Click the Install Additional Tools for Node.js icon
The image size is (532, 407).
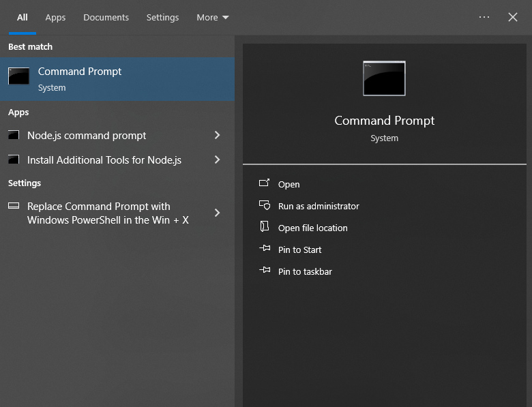pyautogui.click(x=14, y=160)
